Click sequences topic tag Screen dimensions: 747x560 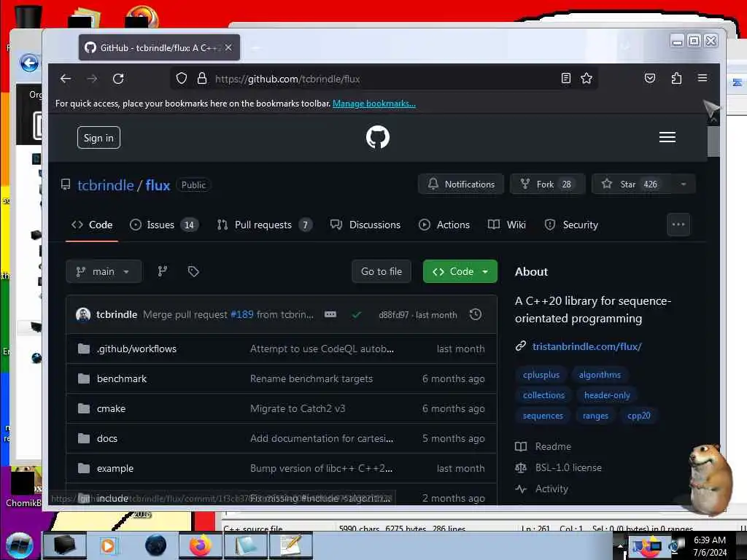tap(543, 416)
